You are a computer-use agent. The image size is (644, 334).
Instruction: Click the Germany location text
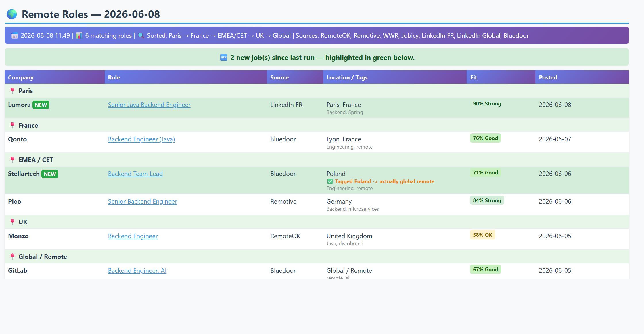tap(339, 202)
